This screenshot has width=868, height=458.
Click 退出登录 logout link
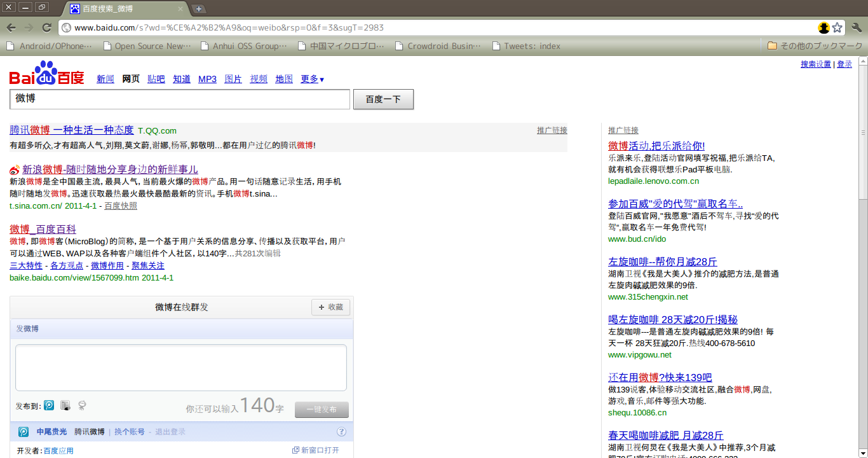click(x=170, y=432)
